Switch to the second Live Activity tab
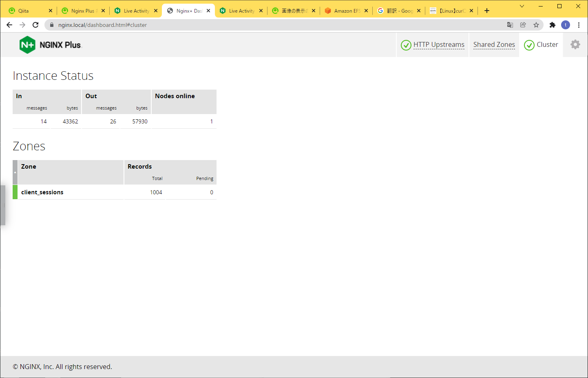Screen dimensions: 588x378 click(241, 11)
